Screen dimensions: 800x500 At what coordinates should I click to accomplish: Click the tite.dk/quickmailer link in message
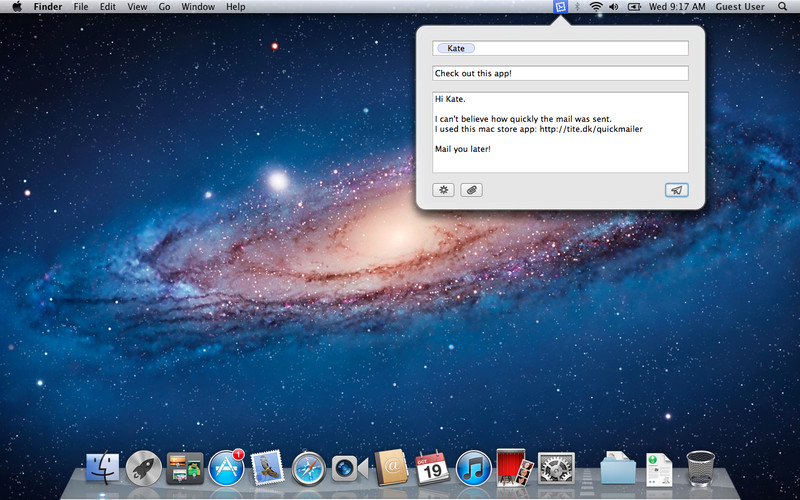coord(604,129)
